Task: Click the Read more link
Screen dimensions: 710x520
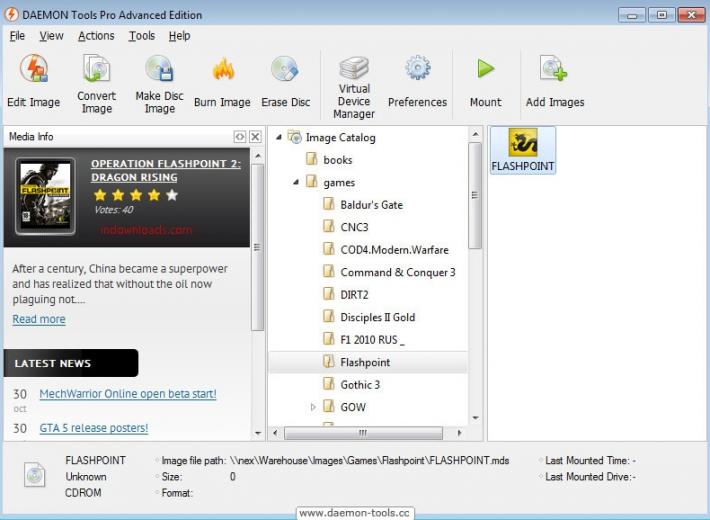Action: 39,319
